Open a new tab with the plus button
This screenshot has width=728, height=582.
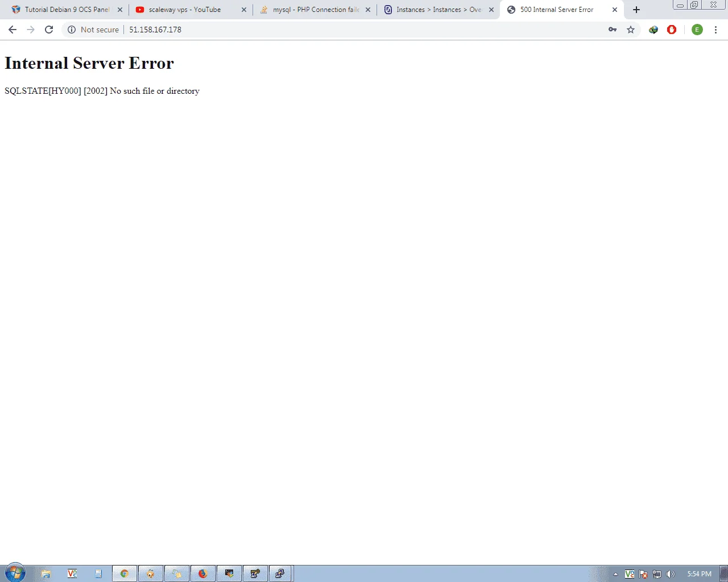[636, 10]
